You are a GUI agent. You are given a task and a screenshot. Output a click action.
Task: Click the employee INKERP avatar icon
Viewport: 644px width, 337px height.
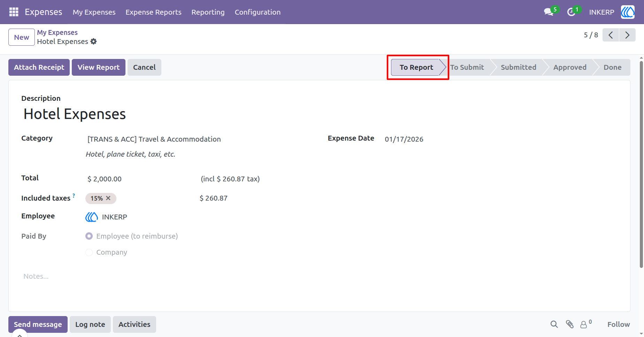pyautogui.click(x=92, y=217)
